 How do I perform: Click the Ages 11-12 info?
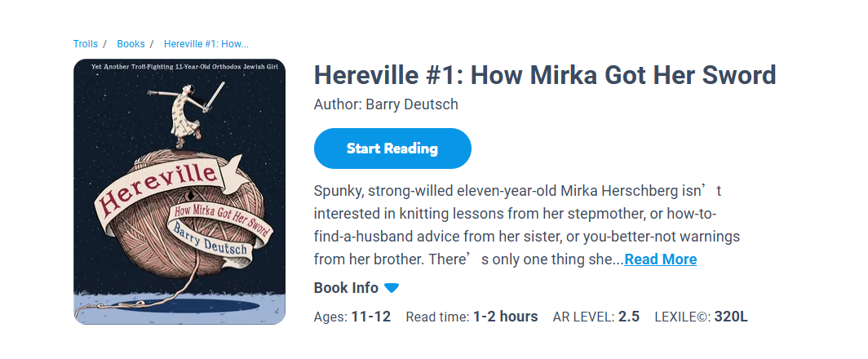(x=352, y=317)
